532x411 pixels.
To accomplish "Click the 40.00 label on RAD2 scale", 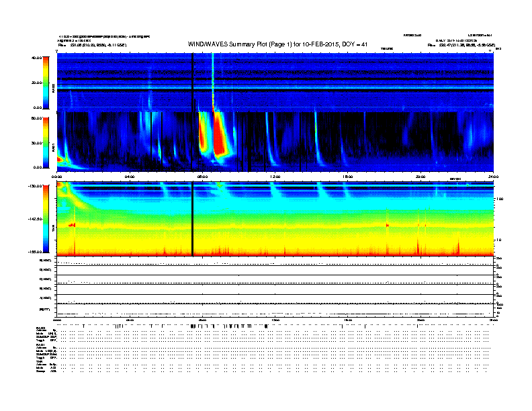I will [36, 58].
